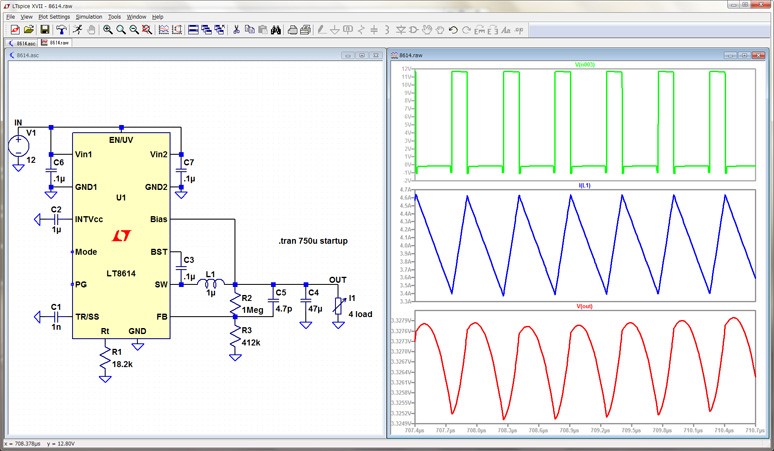774x451 pixels.
Task: Open the Tools menu
Action: (x=115, y=17)
